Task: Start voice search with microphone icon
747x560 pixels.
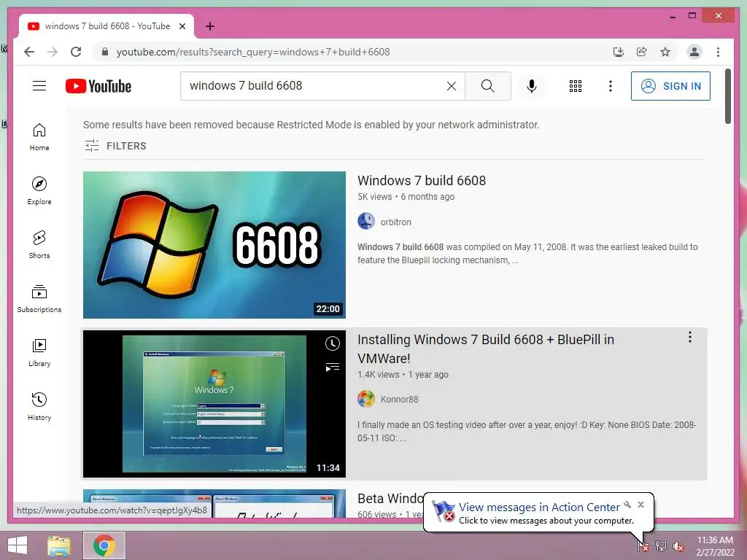Action: click(x=532, y=86)
